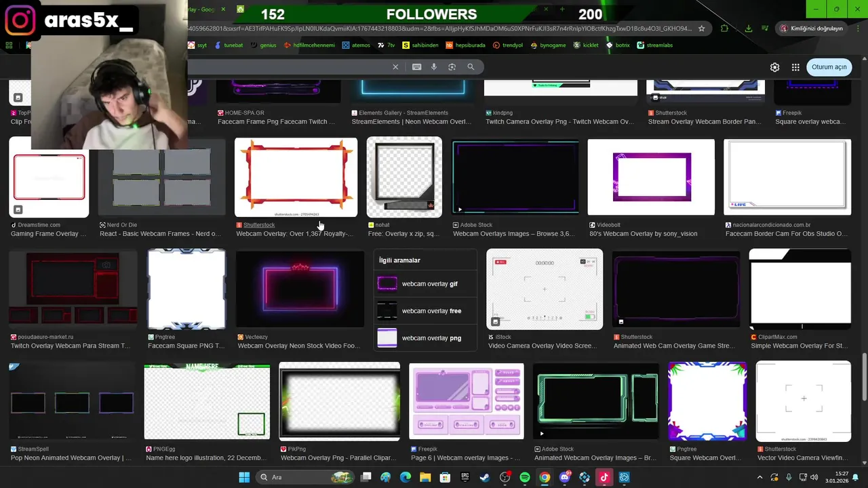This screenshot has width=868, height=488.
Task: Open Epic Games Launcher in taskbar
Action: tap(465, 477)
